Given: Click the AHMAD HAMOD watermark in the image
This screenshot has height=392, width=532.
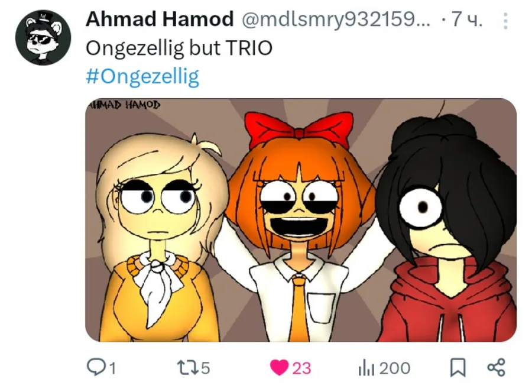Looking at the screenshot, I should coord(124,104).
